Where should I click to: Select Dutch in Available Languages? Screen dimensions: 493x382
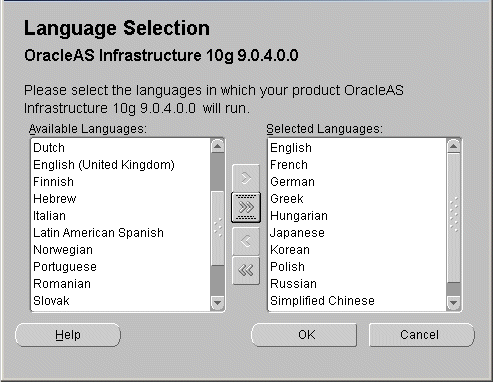(x=121, y=148)
